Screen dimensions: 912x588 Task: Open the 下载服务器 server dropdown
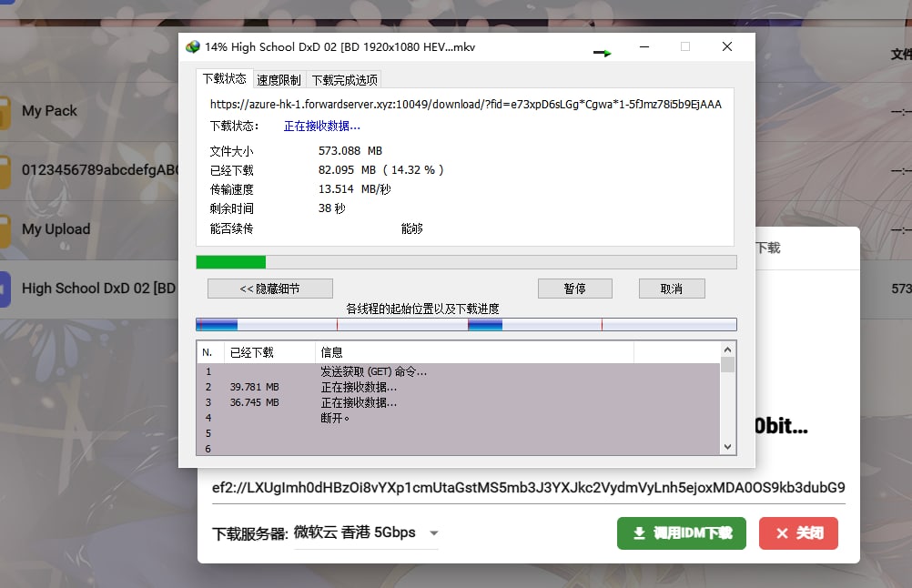[x=433, y=533]
